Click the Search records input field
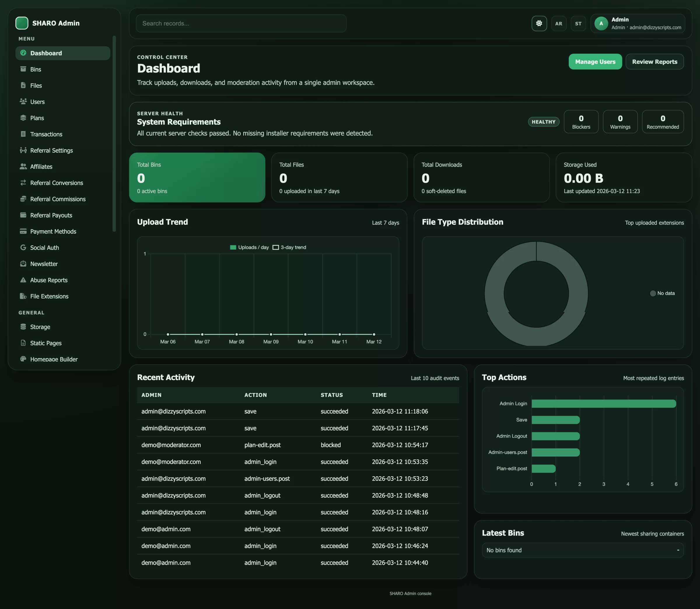This screenshot has height=609, width=700. [241, 23]
